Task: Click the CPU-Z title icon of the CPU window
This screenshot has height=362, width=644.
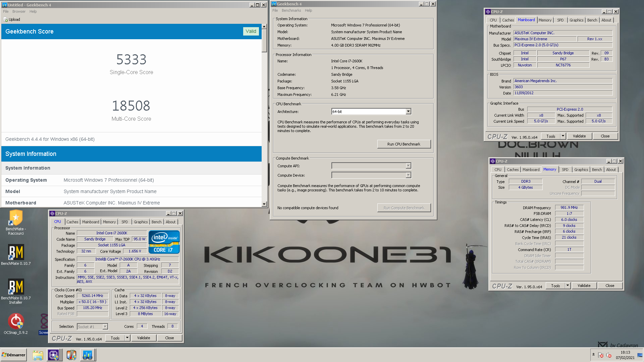Action: point(52,214)
